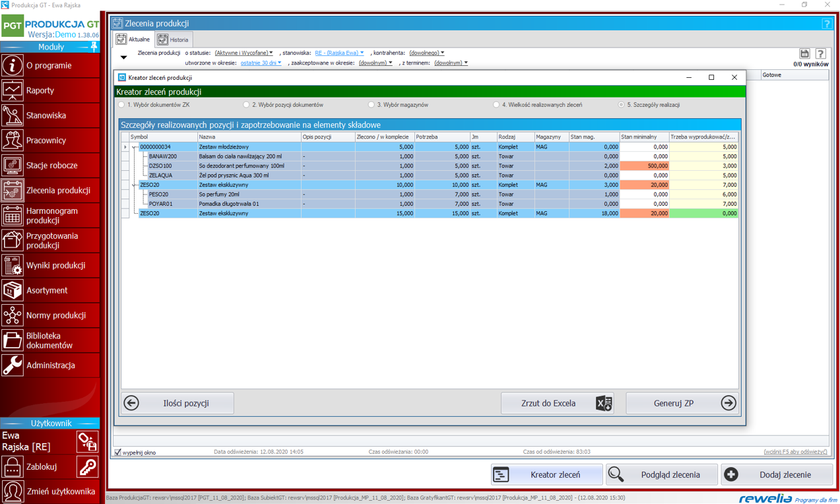
Task: Open the 'ostatnie 30 dni' period dropdown
Action: [261, 63]
